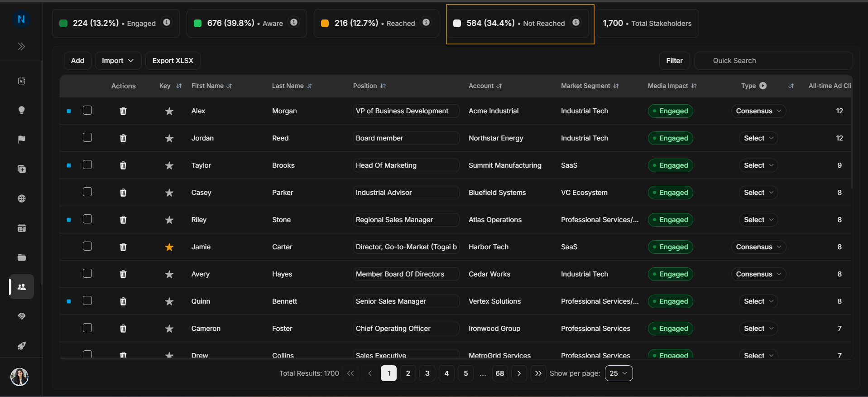Screen dimensions: 868x397
Task: Open the flag sidebar icon
Action: [21, 140]
